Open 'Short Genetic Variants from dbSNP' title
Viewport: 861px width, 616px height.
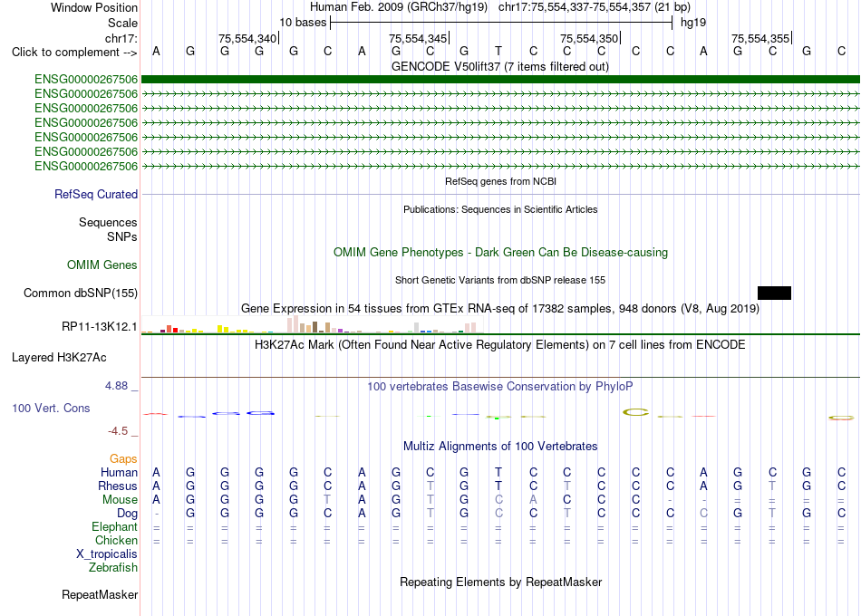500,280
